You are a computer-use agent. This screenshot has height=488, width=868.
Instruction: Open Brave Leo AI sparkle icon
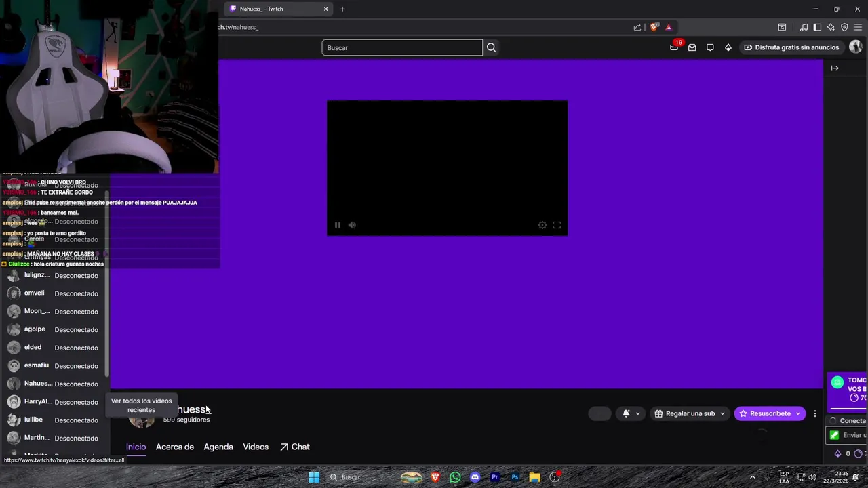tap(831, 27)
